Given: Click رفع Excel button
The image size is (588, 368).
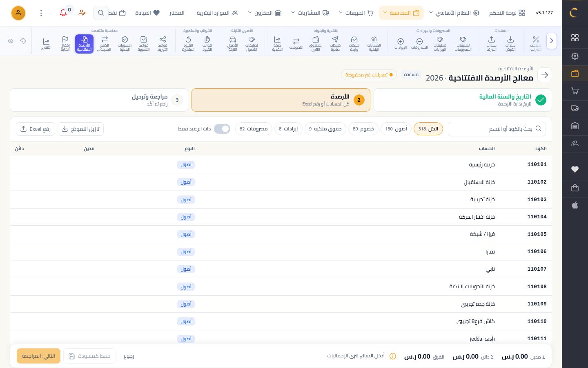Looking at the screenshot, I should 36,129.
